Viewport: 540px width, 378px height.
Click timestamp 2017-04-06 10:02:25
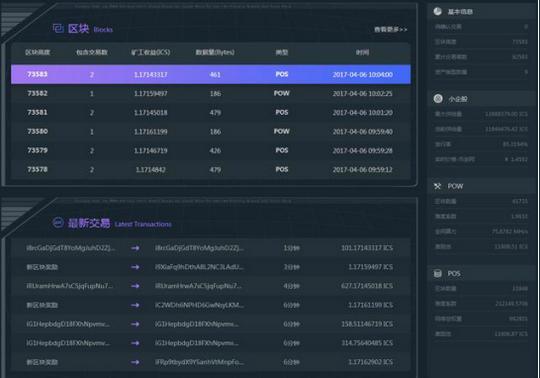(x=362, y=94)
